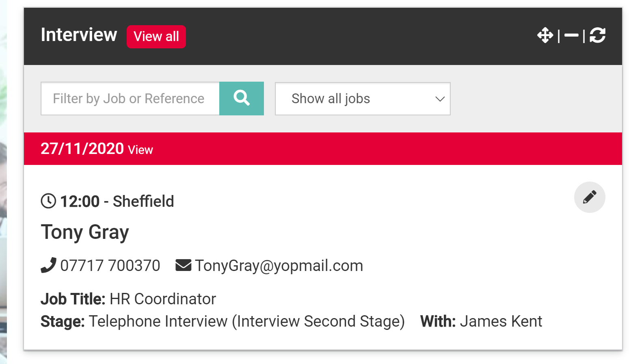The image size is (644, 364).
Task: Click the phone icon next to number
Action: [48, 265]
